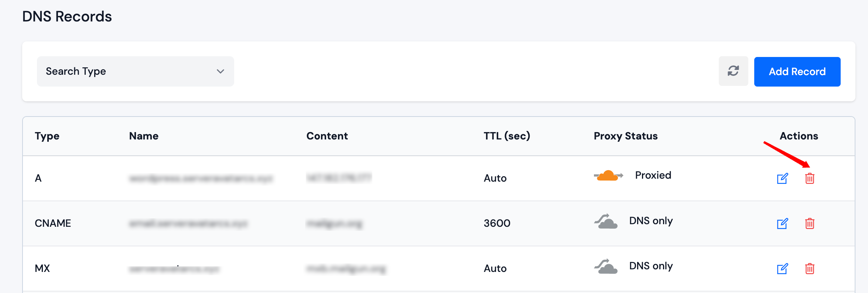Click the chevron inside the Search Type selector

click(x=220, y=71)
